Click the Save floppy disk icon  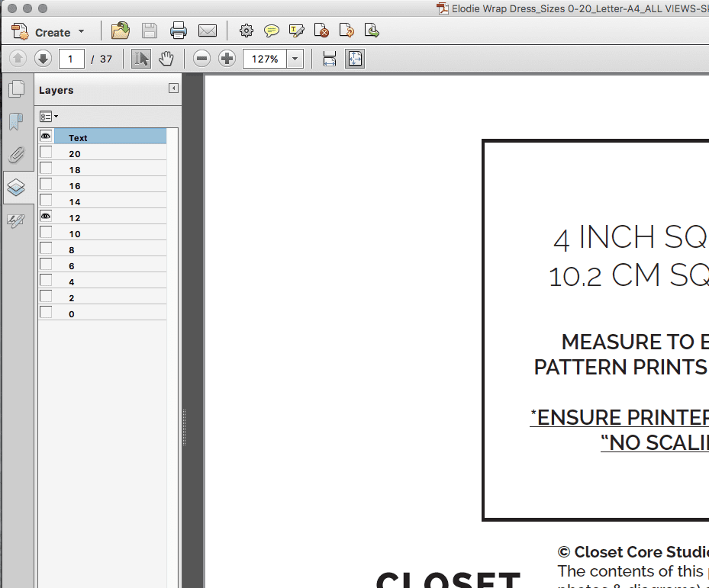[150, 31]
